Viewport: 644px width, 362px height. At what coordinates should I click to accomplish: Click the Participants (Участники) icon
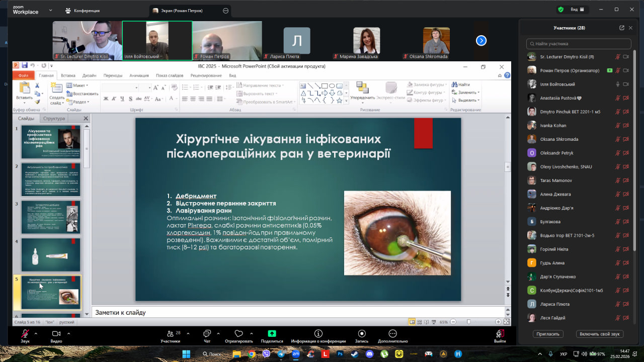coord(170,334)
